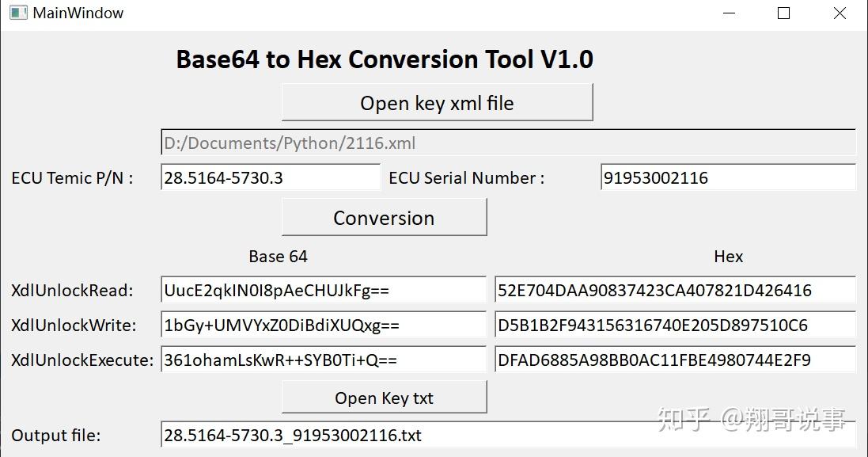Click the 'ECU Temic P/N :' label
Image resolution: width=868 pixels, height=457 pixels.
coord(72,178)
